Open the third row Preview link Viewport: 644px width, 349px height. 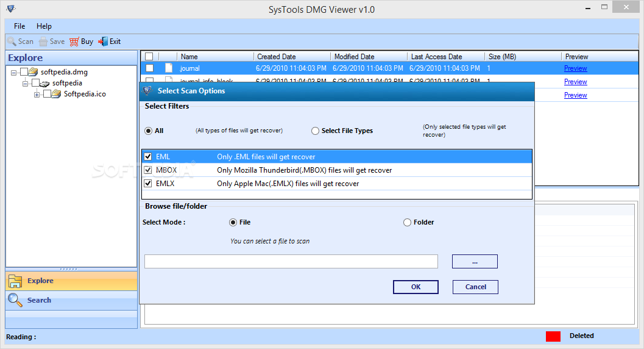(575, 95)
